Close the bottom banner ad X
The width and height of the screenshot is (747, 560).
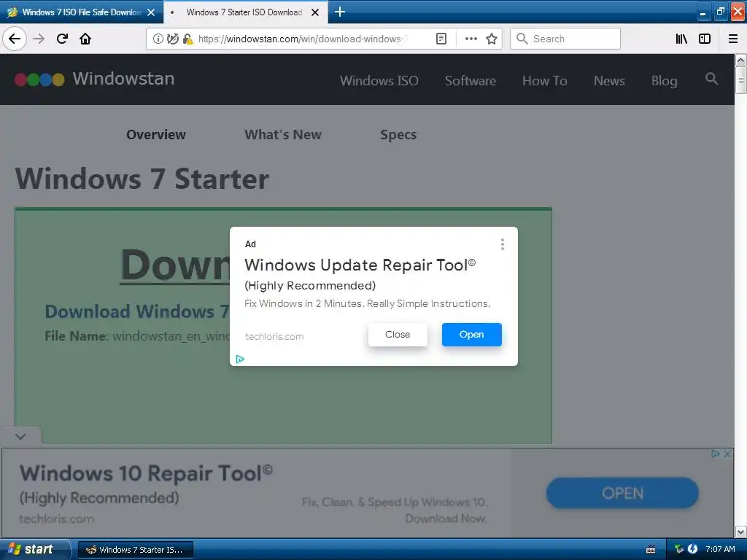point(727,454)
